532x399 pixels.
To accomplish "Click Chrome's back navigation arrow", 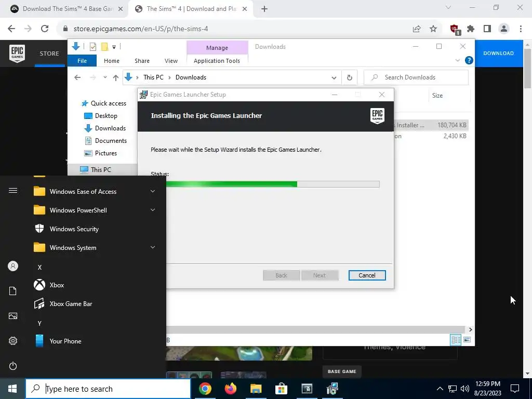I will [x=11, y=29].
